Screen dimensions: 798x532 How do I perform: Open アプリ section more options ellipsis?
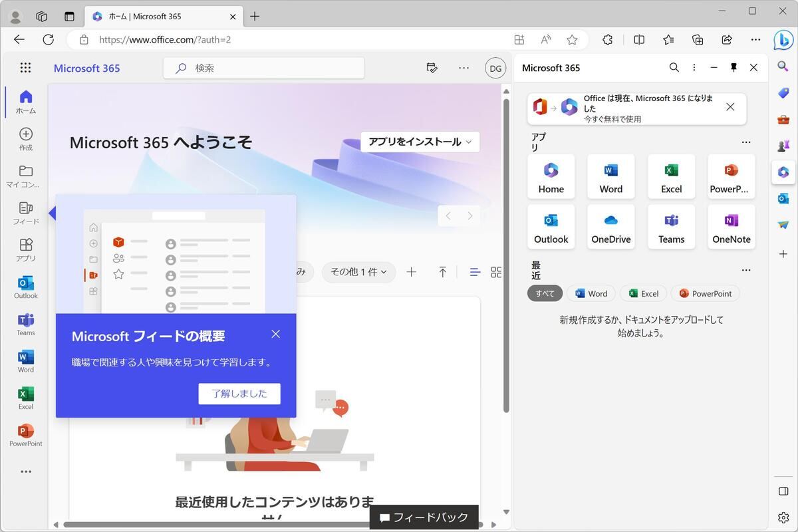746,142
